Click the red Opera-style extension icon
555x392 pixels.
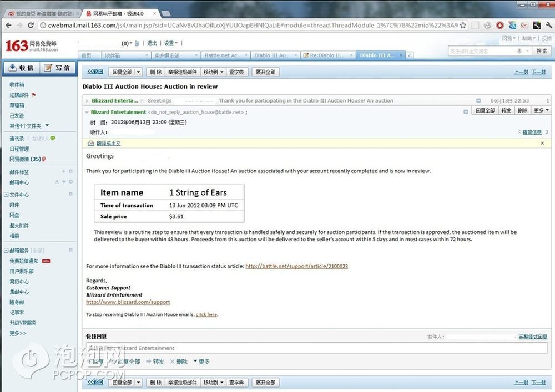(500, 25)
